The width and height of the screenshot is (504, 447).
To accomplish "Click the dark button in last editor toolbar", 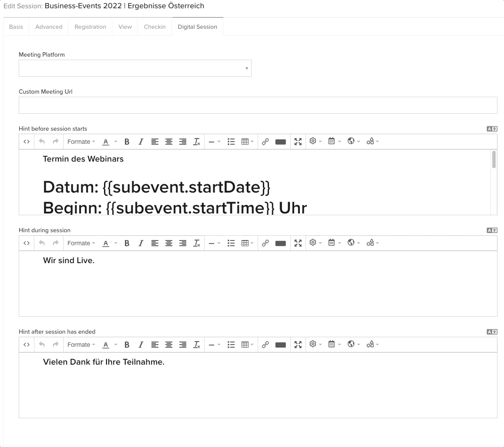I will (281, 345).
